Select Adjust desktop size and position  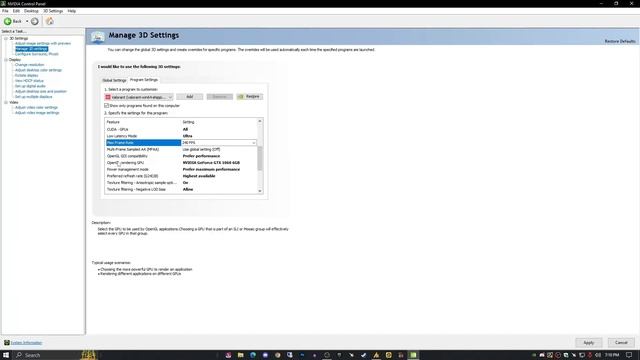point(41,91)
